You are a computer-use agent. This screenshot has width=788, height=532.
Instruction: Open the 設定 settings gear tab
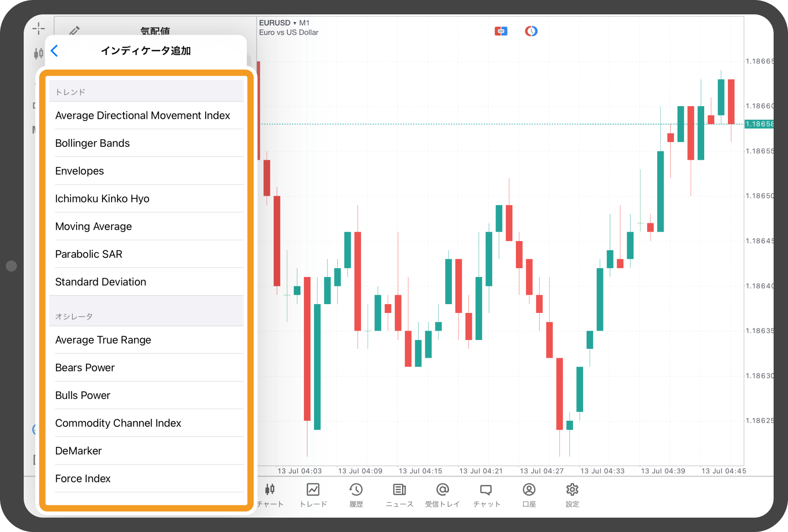pyautogui.click(x=572, y=495)
